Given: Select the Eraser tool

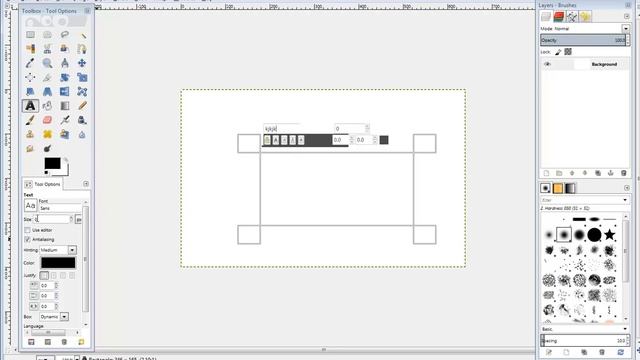Looking at the screenshot, I should pyautogui.click(x=47, y=120).
